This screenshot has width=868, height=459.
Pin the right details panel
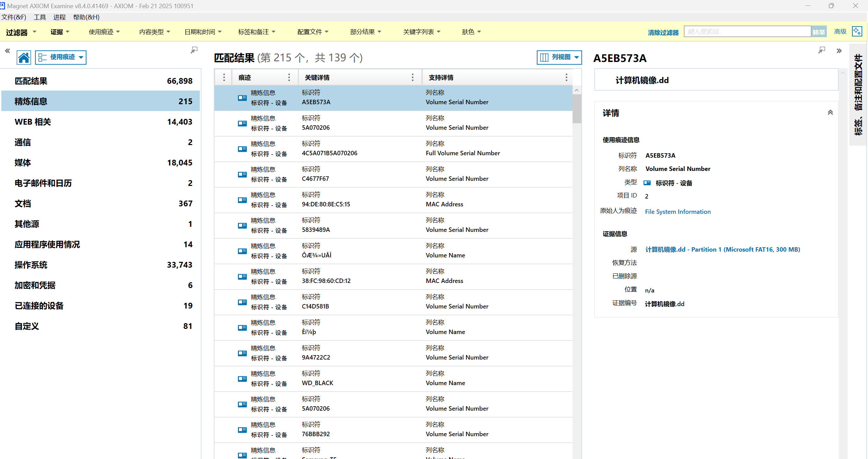click(x=822, y=50)
